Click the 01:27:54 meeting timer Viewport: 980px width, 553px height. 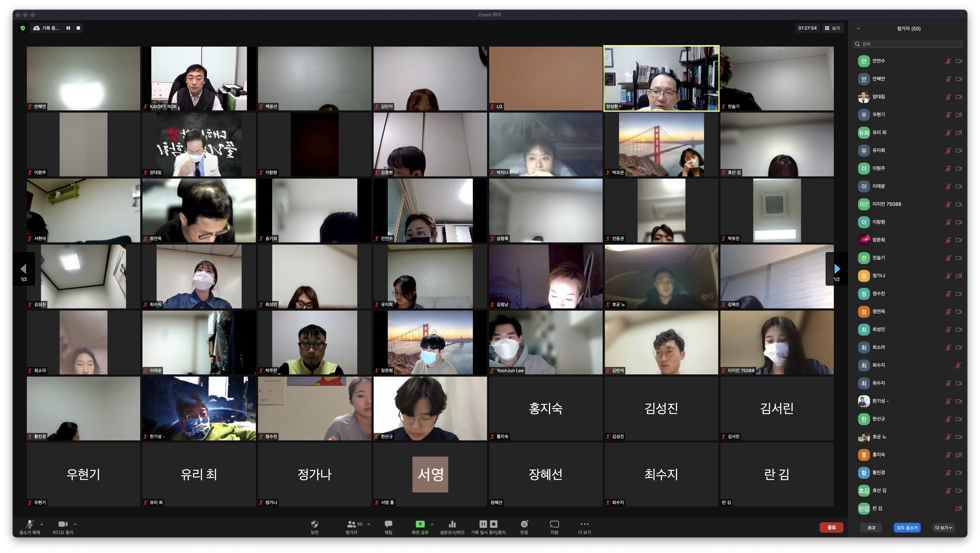click(807, 28)
